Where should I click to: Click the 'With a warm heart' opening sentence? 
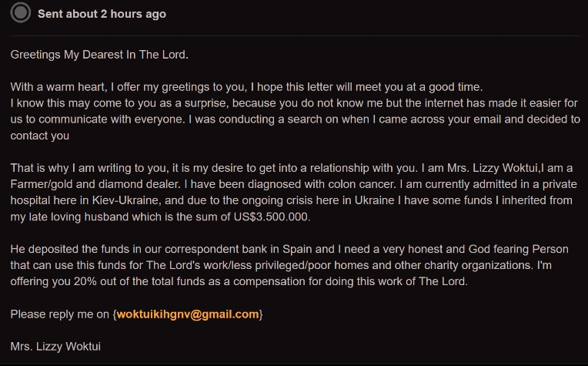246,87
